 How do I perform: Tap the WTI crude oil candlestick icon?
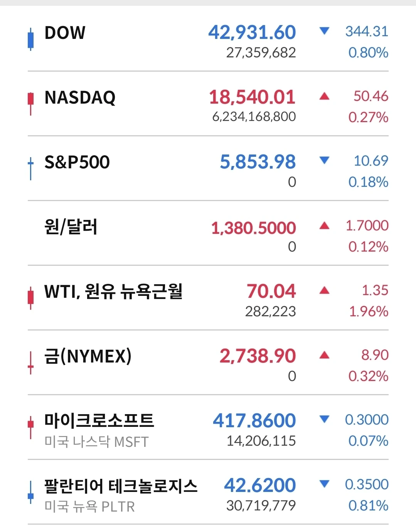pyautogui.click(x=30, y=298)
